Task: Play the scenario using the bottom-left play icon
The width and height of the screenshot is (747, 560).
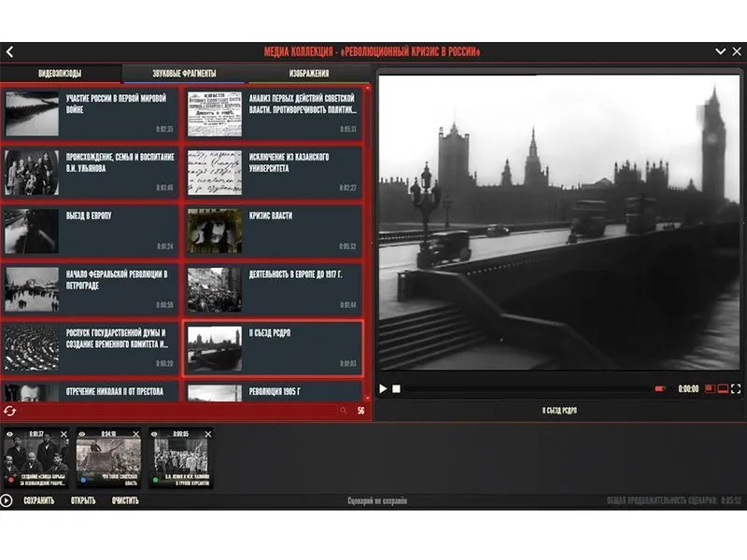Action: pyautogui.click(x=7, y=500)
